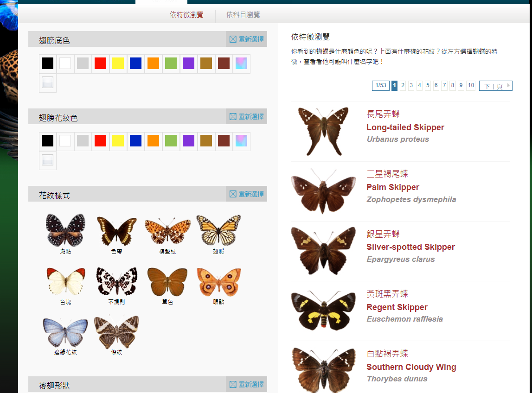Viewport: 532px width, 393px height.
Task: Select white under 翅膀花紋色
Action: pyautogui.click(x=65, y=141)
